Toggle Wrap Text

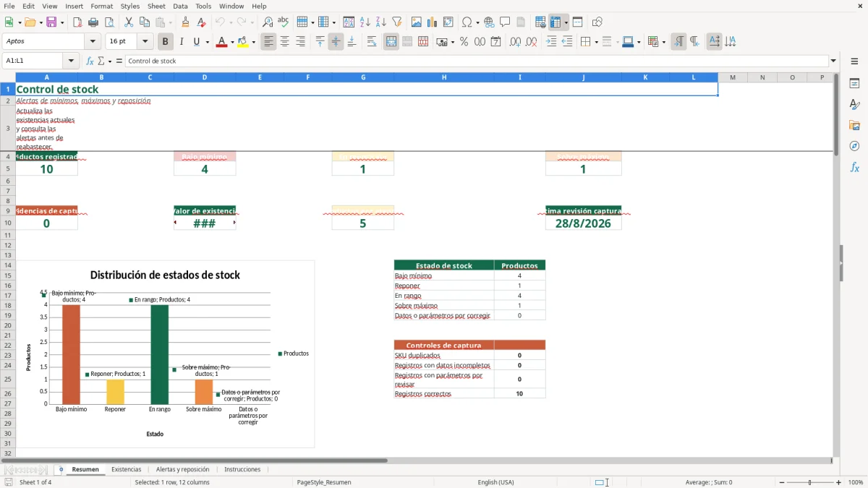[x=372, y=42]
